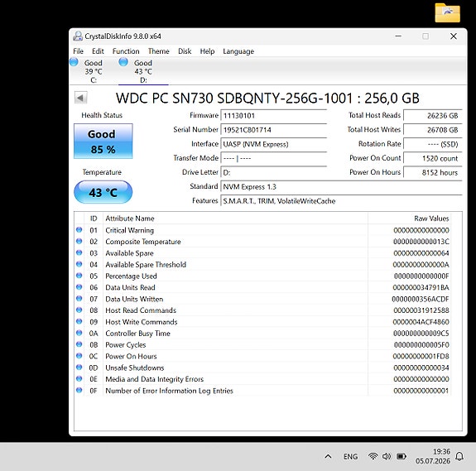Click the Good 85 % health status button
Screen dimensions: 476x471
pyautogui.click(x=103, y=141)
